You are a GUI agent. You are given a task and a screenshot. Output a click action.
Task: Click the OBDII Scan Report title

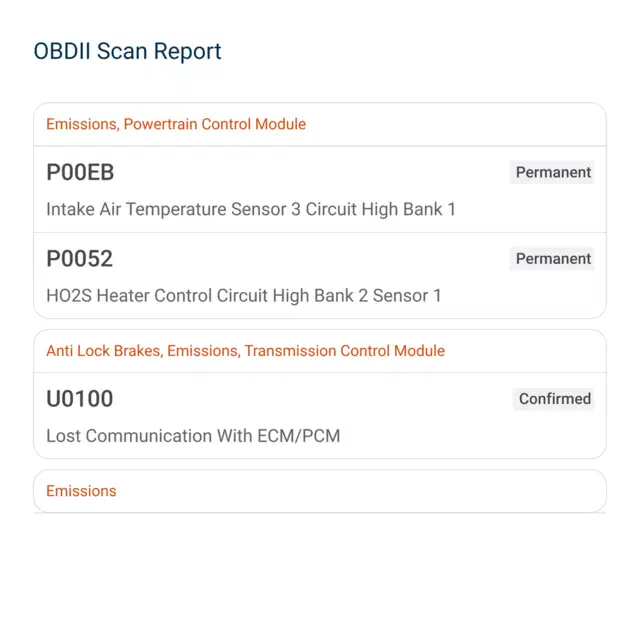point(127,51)
